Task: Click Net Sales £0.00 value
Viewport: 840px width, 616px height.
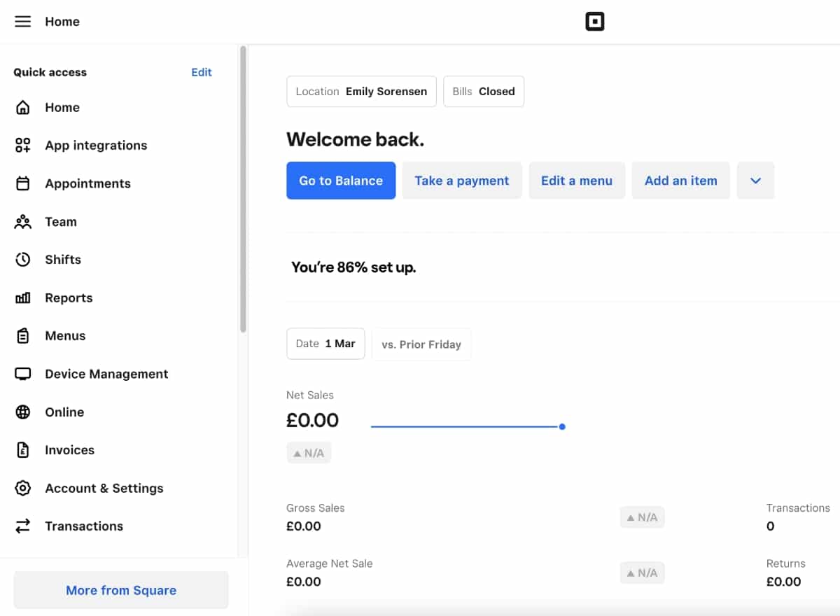Action: click(x=312, y=420)
